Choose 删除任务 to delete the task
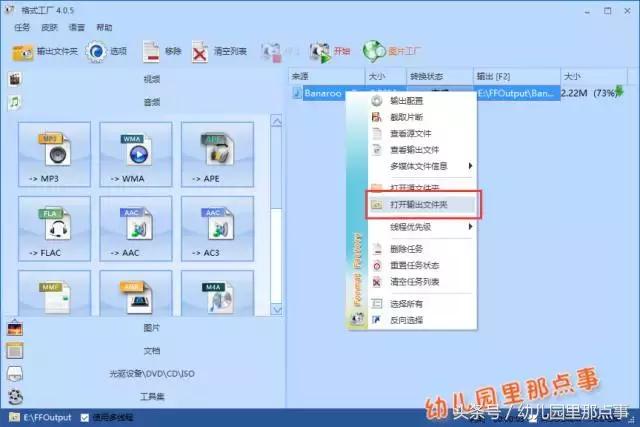 [x=421, y=249]
